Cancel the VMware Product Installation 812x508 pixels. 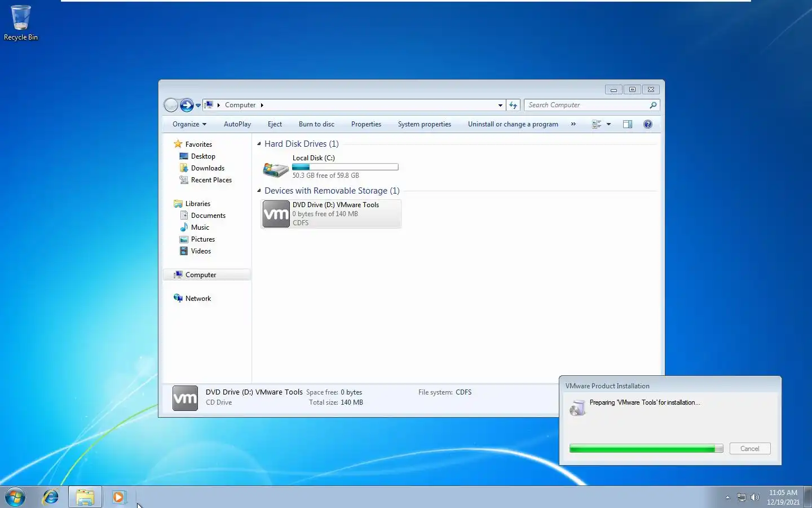(750, 449)
